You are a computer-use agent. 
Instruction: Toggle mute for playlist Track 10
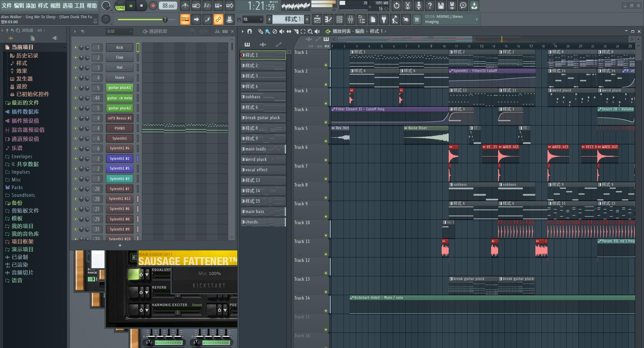coord(326,235)
